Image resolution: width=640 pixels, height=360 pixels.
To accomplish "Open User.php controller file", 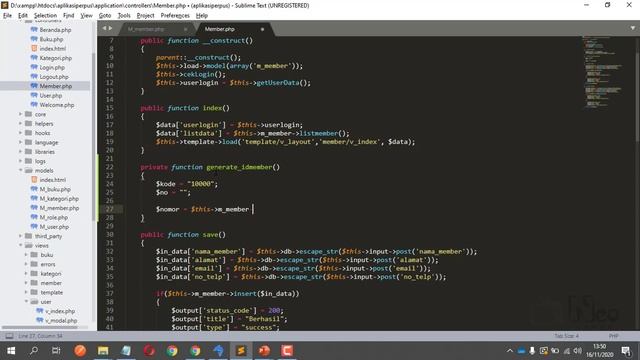I will (51, 96).
